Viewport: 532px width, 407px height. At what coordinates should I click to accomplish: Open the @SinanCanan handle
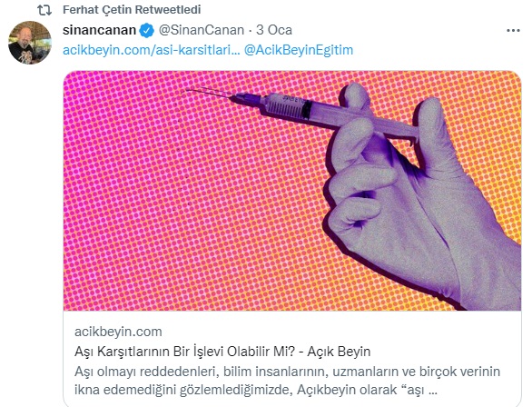point(202,30)
